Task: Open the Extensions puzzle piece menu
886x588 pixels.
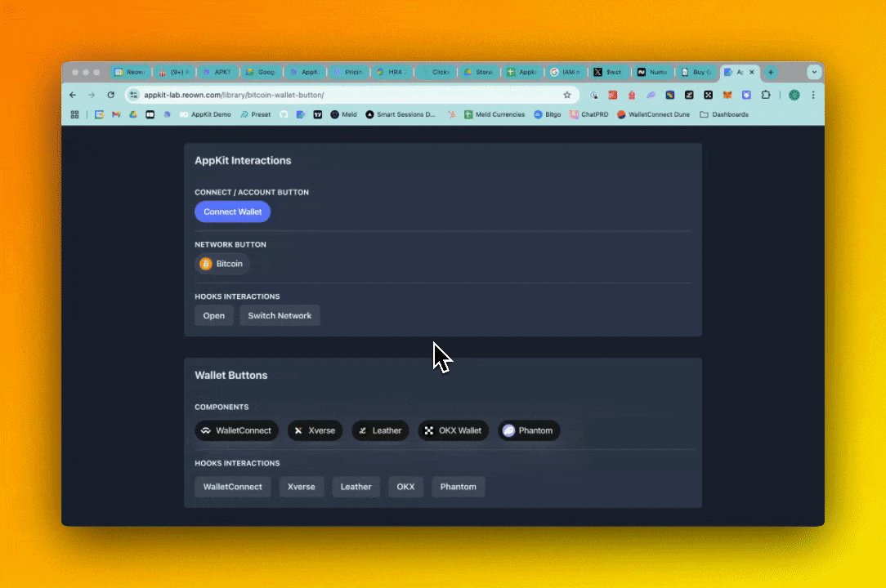Action: tap(766, 95)
